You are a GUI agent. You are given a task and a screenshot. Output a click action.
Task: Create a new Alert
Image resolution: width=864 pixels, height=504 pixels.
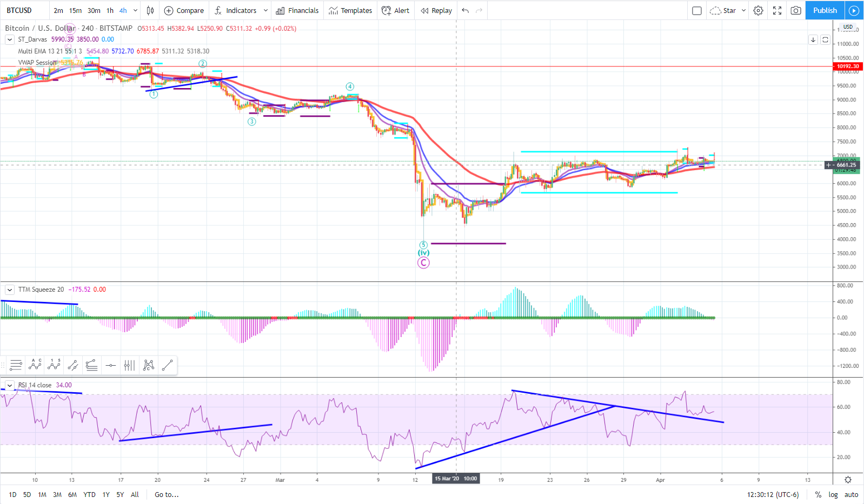click(395, 10)
